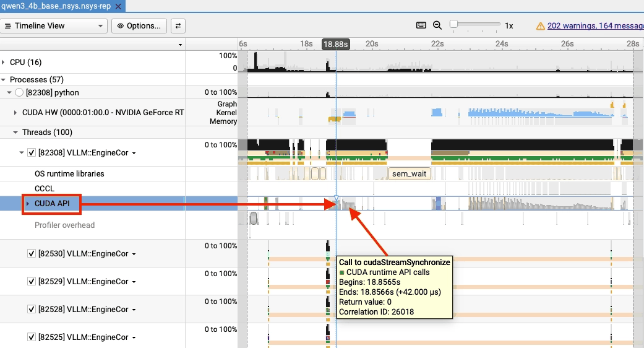Click the zoom out magnifier icon

(437, 25)
